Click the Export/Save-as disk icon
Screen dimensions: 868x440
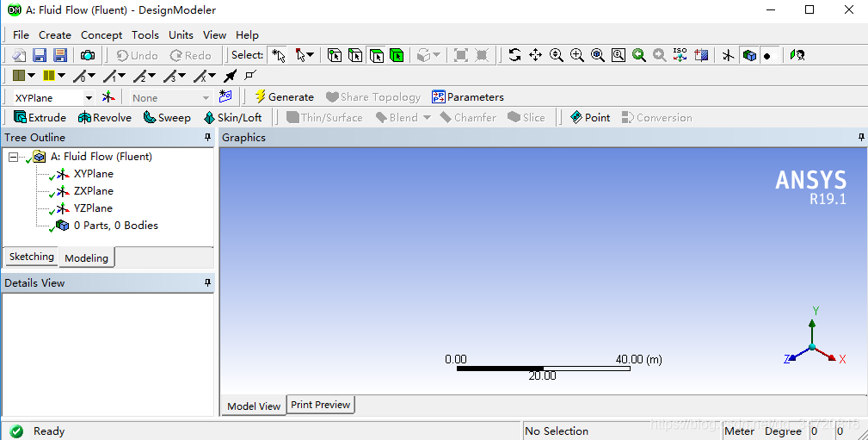(x=59, y=55)
